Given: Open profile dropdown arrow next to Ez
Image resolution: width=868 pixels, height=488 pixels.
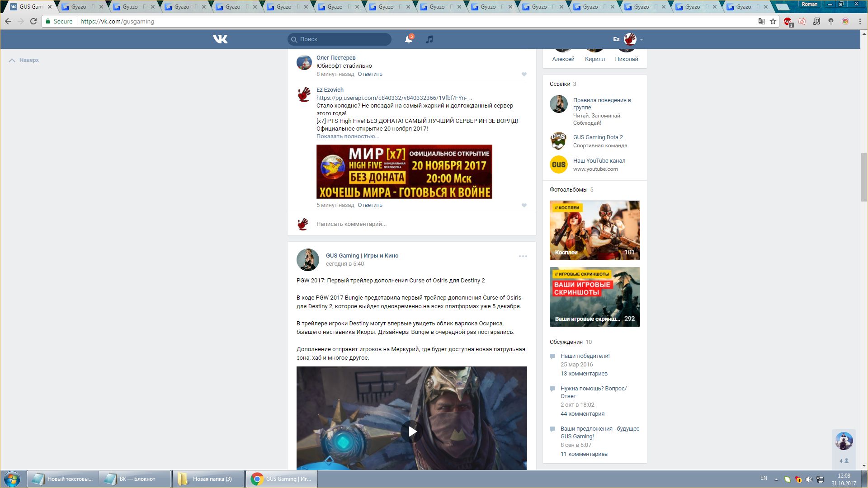Looking at the screenshot, I should pos(641,40).
